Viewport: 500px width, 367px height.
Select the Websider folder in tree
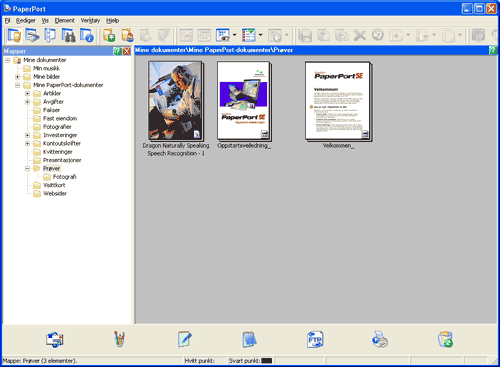tap(55, 193)
